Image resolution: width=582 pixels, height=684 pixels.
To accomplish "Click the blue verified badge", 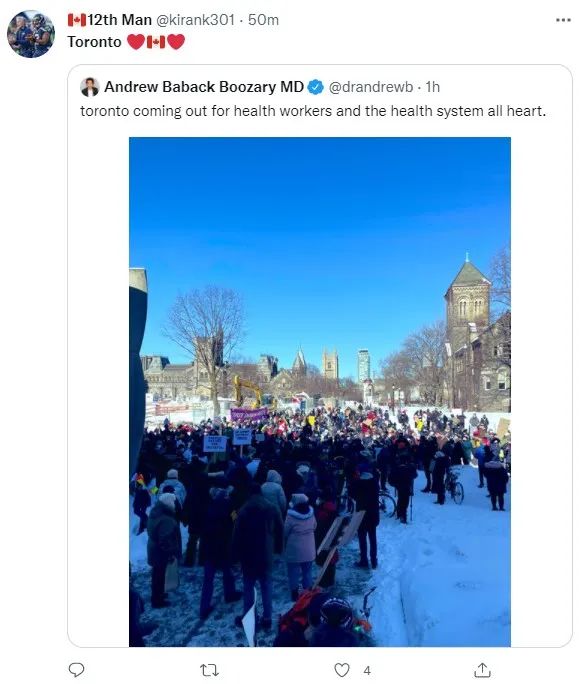I will tap(315, 87).
